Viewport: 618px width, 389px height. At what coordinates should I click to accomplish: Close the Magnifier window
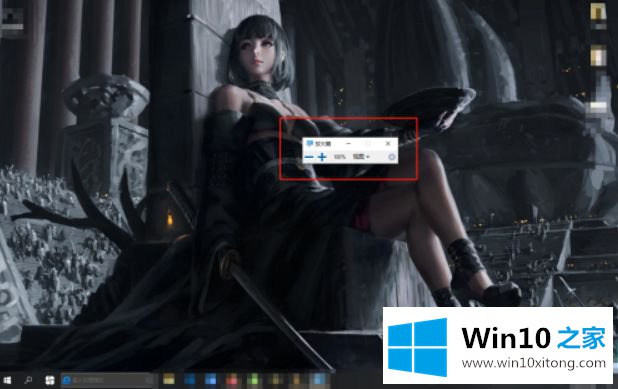388,143
